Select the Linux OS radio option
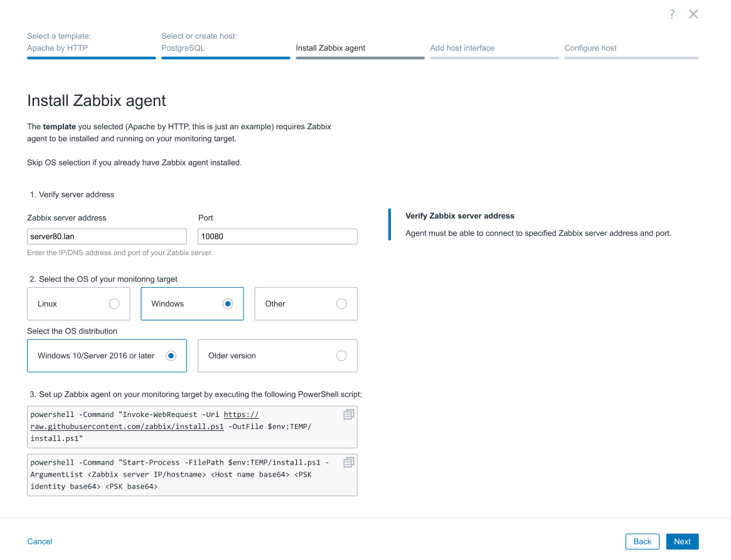This screenshot has width=731, height=560. click(x=78, y=304)
